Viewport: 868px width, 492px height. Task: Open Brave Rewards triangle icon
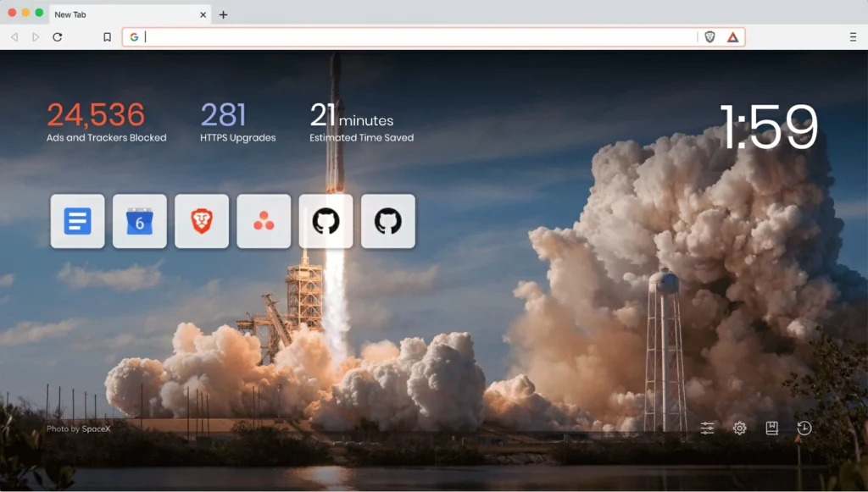pyautogui.click(x=732, y=37)
